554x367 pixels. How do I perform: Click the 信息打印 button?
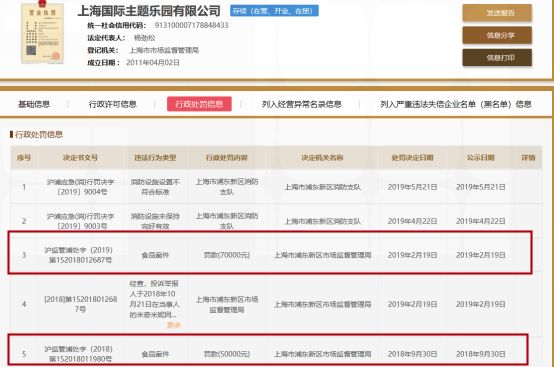[497, 58]
